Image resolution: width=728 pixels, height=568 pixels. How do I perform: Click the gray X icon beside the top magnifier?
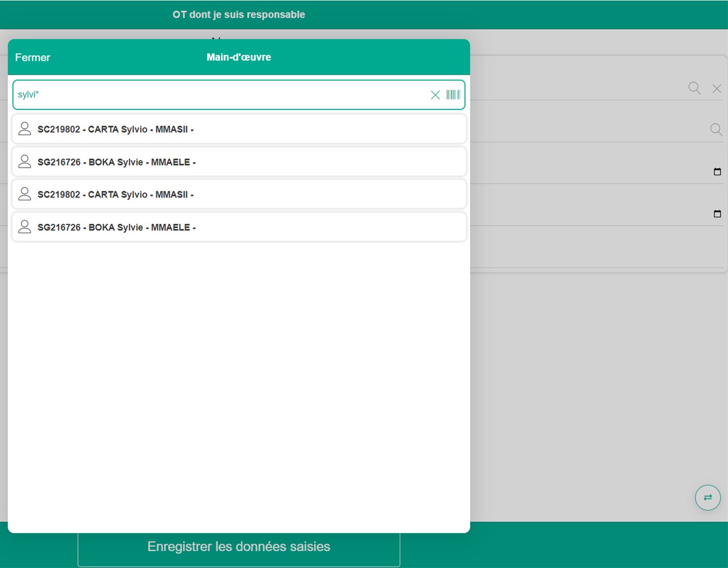[x=716, y=89]
